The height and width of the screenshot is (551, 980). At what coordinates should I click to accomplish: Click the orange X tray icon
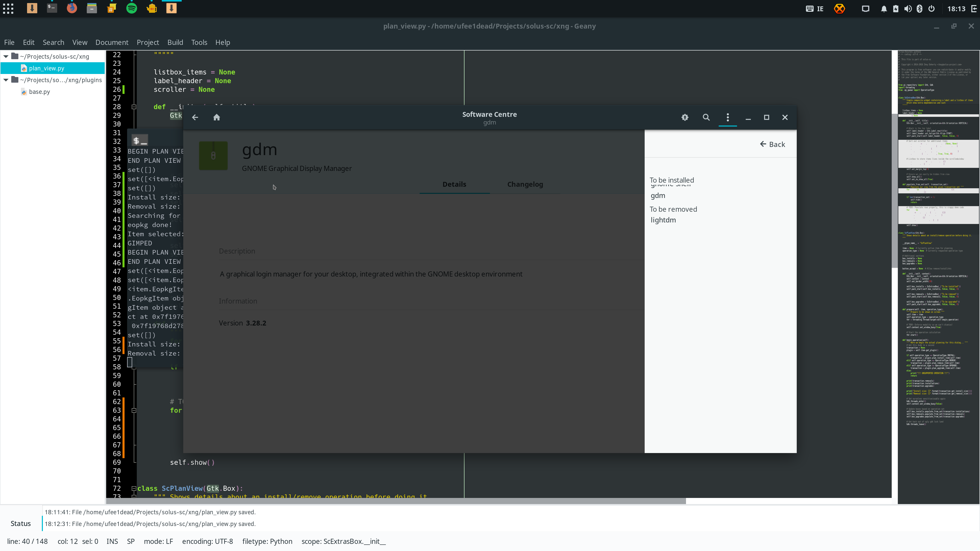[839, 8]
